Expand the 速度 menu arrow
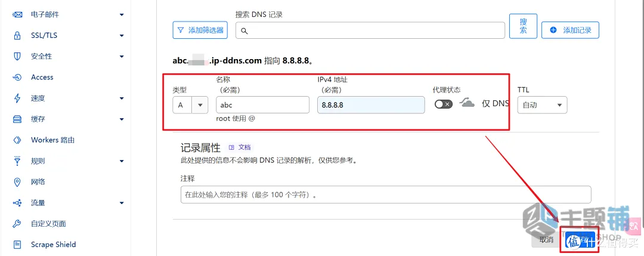The width and height of the screenshot is (644, 256). [x=122, y=98]
